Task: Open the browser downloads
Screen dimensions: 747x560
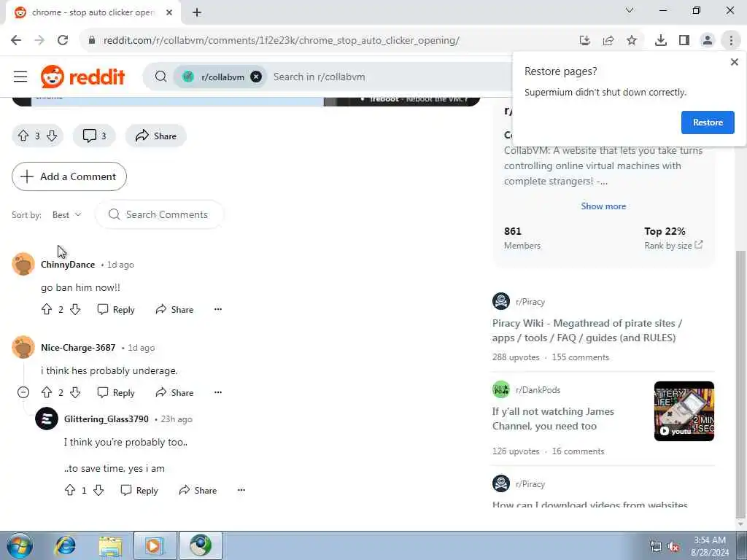Action: 661,41
